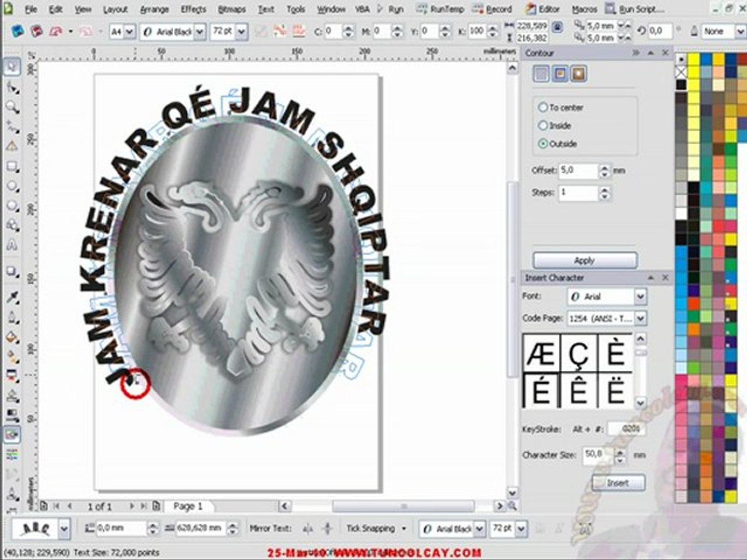
Task: Open the bottom Arial Black font dropdown
Action: click(x=479, y=529)
